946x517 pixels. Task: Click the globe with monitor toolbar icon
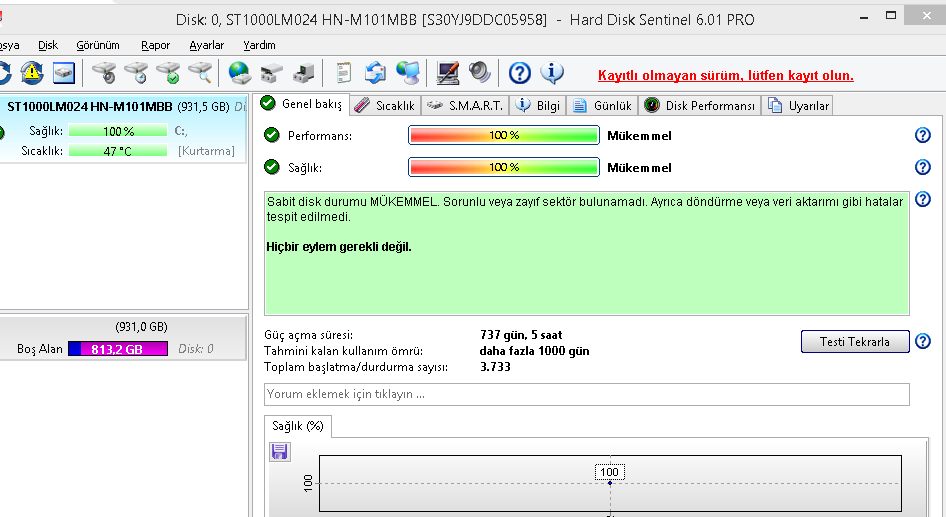pos(408,73)
